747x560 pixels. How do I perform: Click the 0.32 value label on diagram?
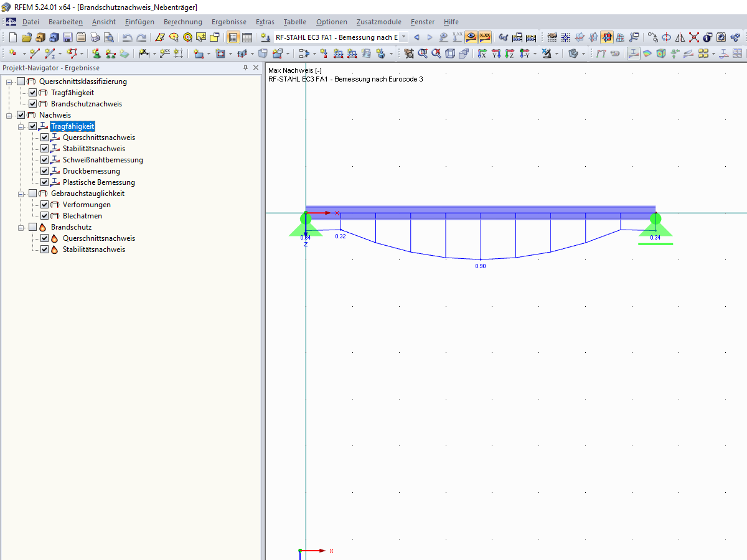341,236
